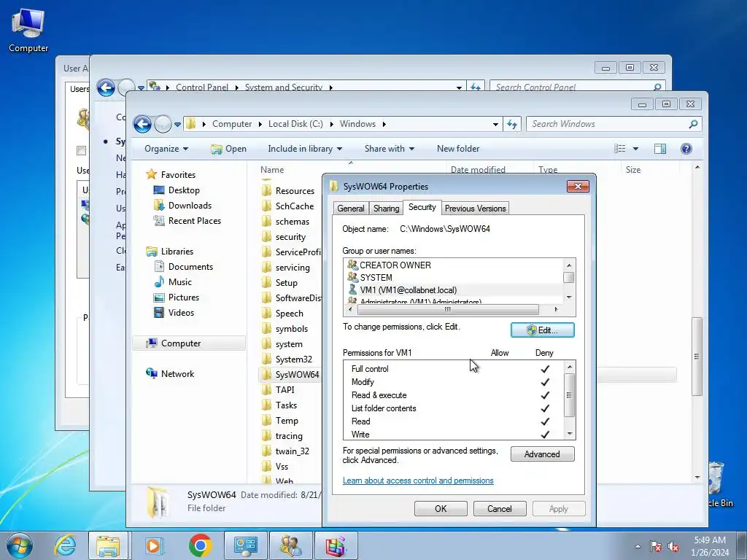Open Organize dropdown menu
Viewport: 747px width, 560px height.
pos(166,149)
